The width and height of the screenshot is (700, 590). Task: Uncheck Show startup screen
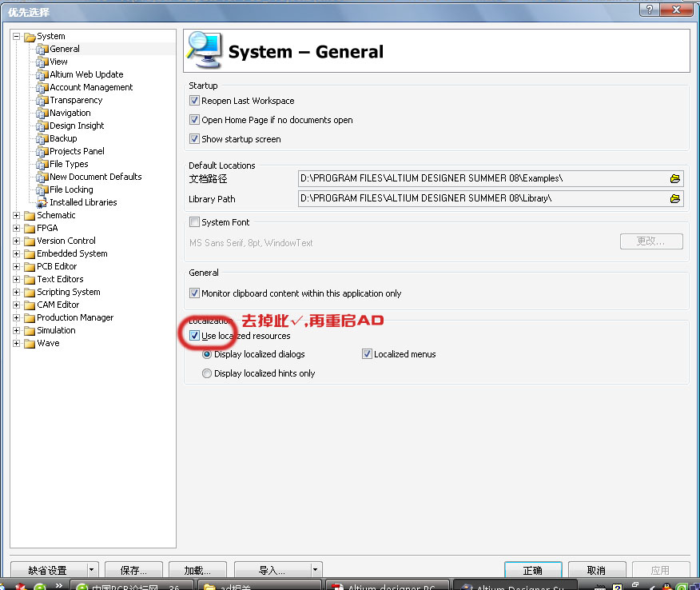(x=194, y=139)
